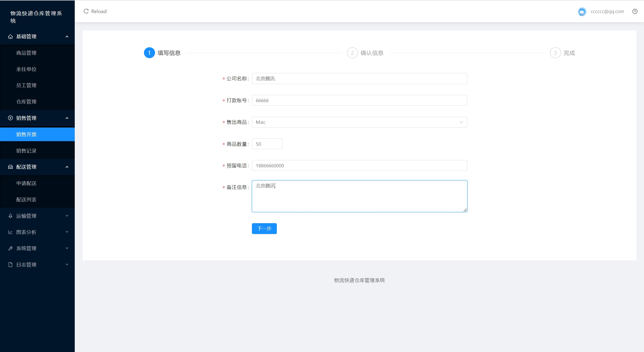Select 配送列表 menu item
This screenshot has height=352, width=644.
click(26, 200)
